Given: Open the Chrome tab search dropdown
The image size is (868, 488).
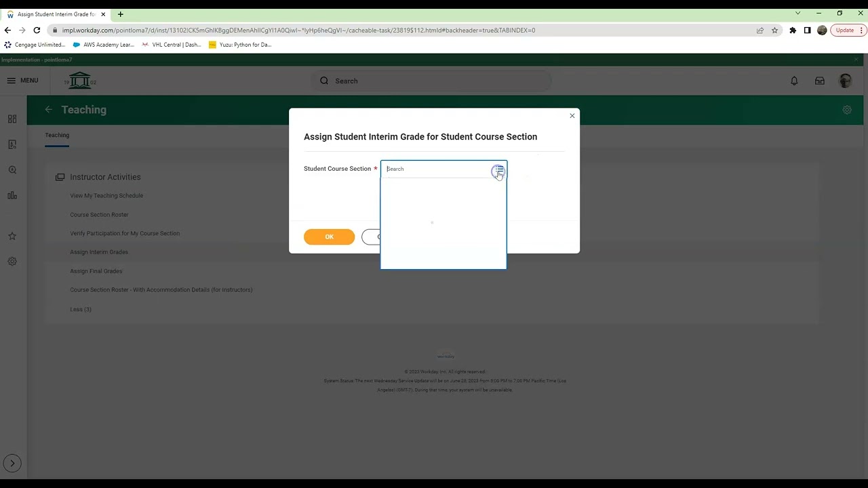Looking at the screenshot, I should [x=797, y=14].
